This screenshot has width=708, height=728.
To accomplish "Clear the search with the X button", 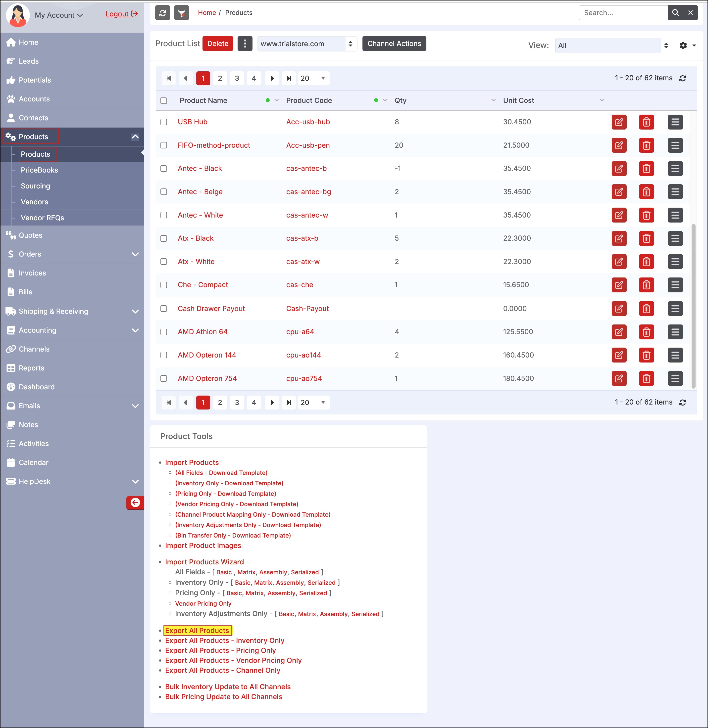I will (691, 13).
